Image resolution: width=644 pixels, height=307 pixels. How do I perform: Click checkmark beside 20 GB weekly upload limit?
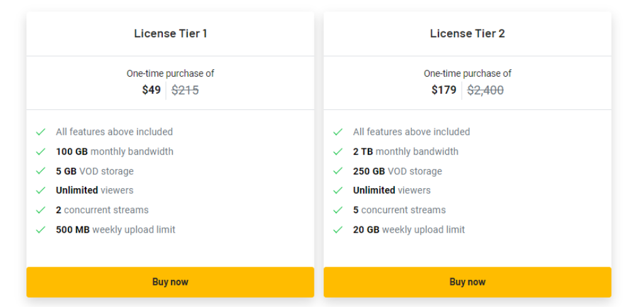pyautogui.click(x=338, y=230)
